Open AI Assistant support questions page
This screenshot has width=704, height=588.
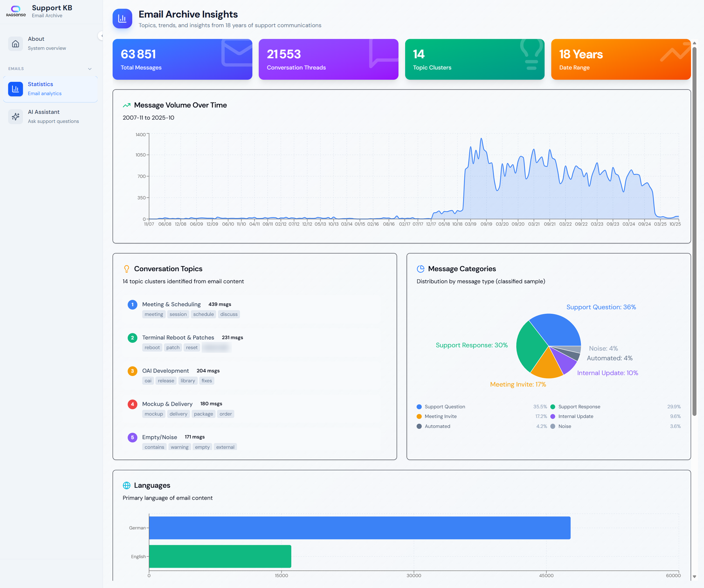pos(50,117)
